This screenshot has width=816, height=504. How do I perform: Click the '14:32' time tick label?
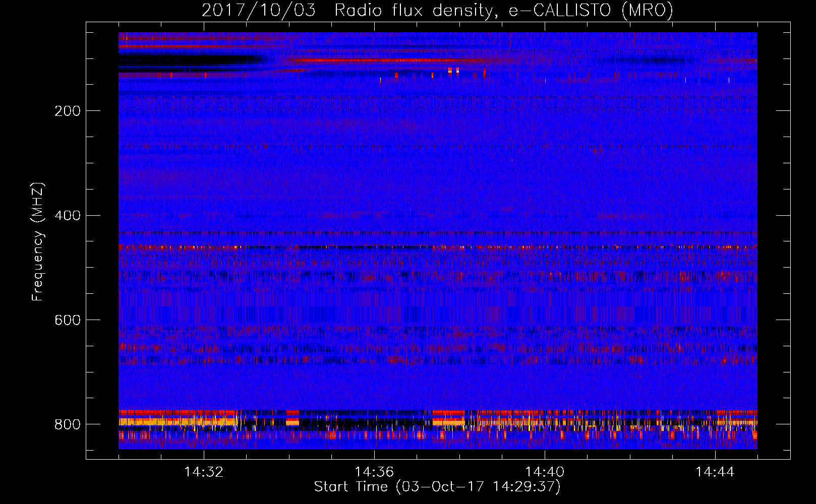tap(204, 472)
